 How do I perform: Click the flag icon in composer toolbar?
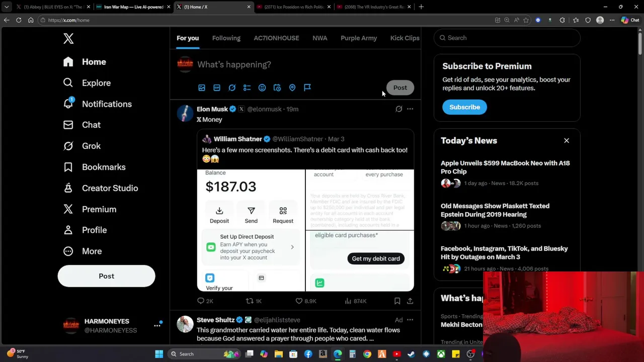[x=307, y=87]
